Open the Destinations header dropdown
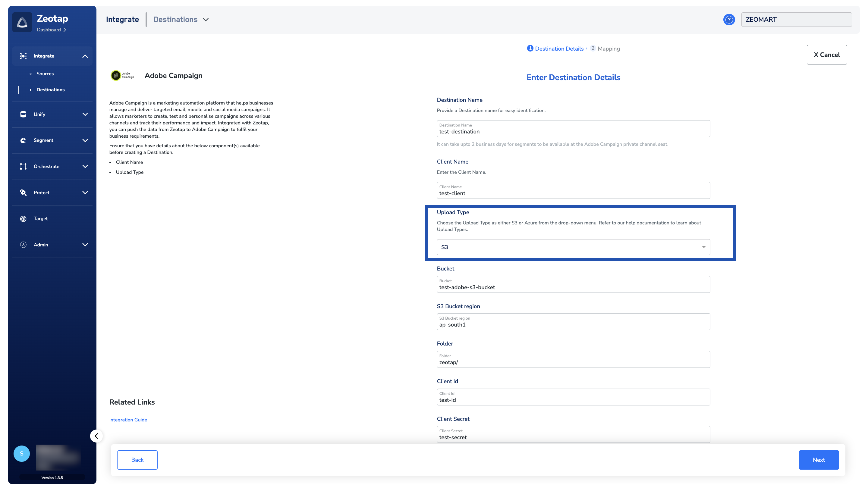The image size is (868, 488). coord(206,20)
